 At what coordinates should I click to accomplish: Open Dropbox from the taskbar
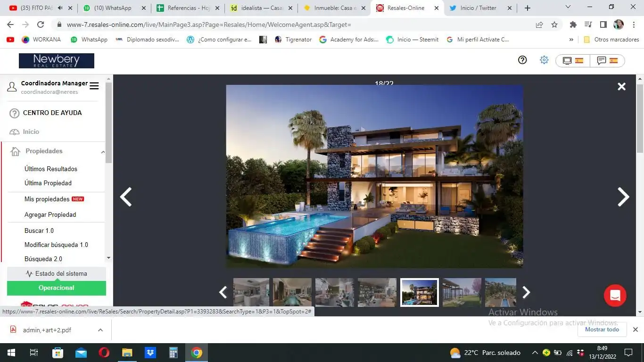click(150, 353)
